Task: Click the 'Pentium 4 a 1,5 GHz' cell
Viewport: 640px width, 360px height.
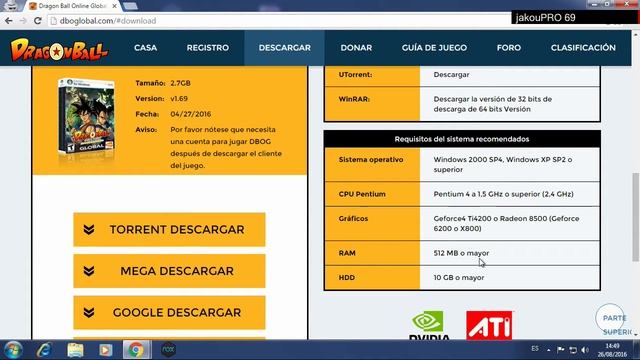Action: tap(510, 194)
